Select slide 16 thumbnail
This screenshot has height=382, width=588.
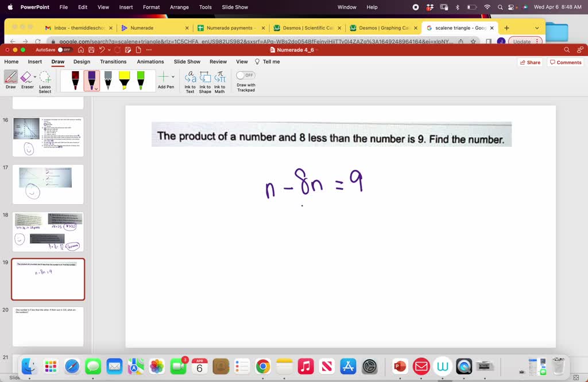[x=48, y=137]
